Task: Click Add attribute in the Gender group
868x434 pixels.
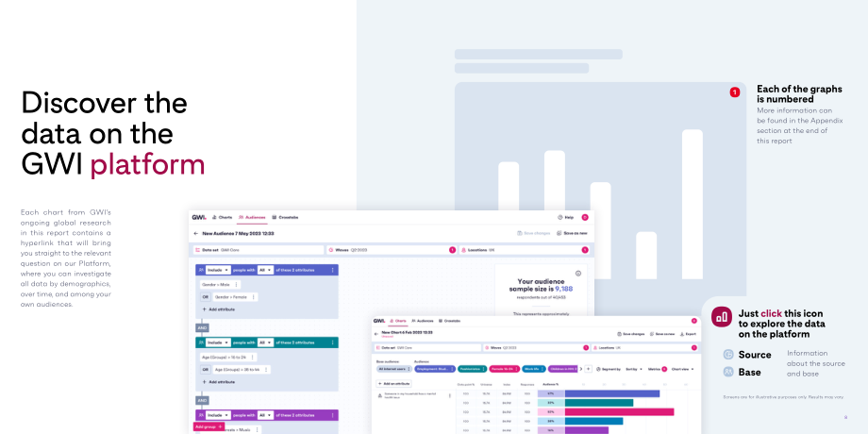Action: [218, 309]
